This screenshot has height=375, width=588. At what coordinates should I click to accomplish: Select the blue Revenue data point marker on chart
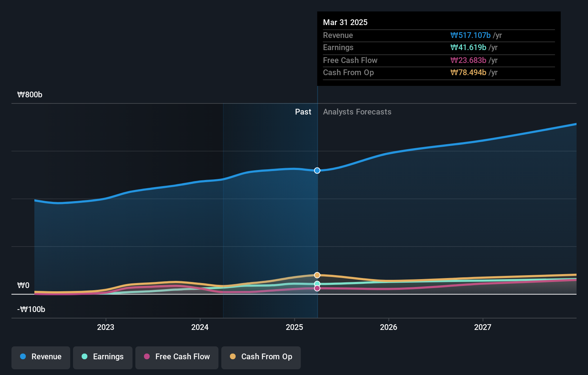click(x=317, y=171)
